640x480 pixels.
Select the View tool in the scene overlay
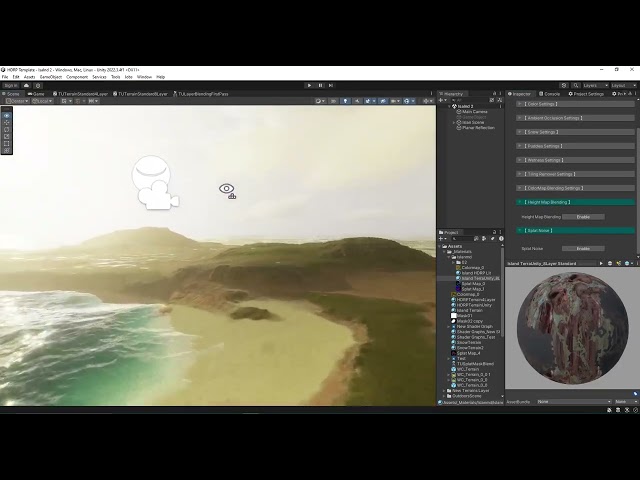point(7,116)
